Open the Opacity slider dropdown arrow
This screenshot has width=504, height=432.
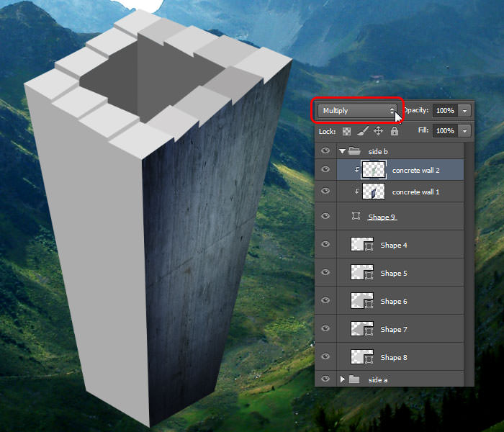pos(465,111)
